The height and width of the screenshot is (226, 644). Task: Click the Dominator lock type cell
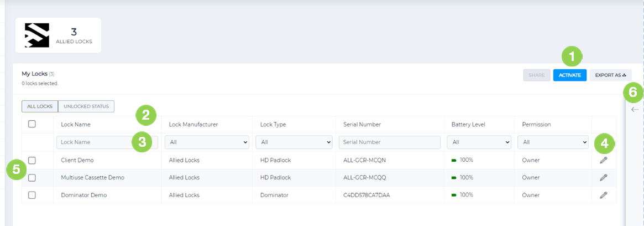[x=274, y=195]
